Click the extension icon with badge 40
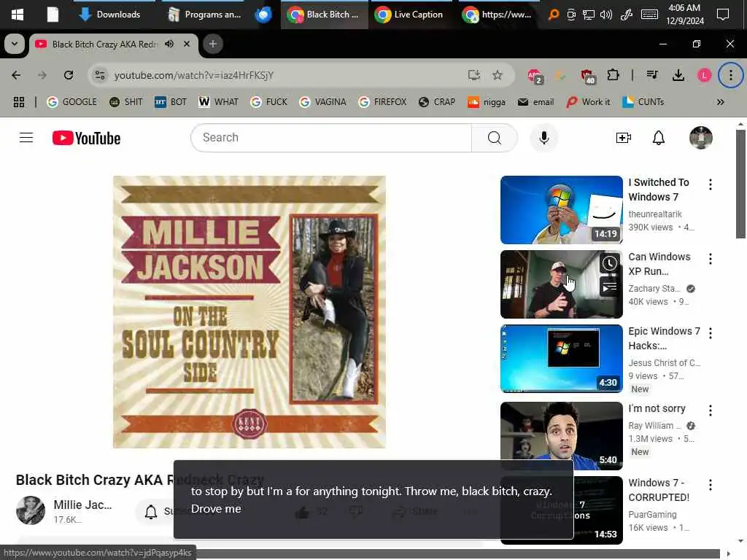747x560 pixels. pyautogui.click(x=587, y=76)
